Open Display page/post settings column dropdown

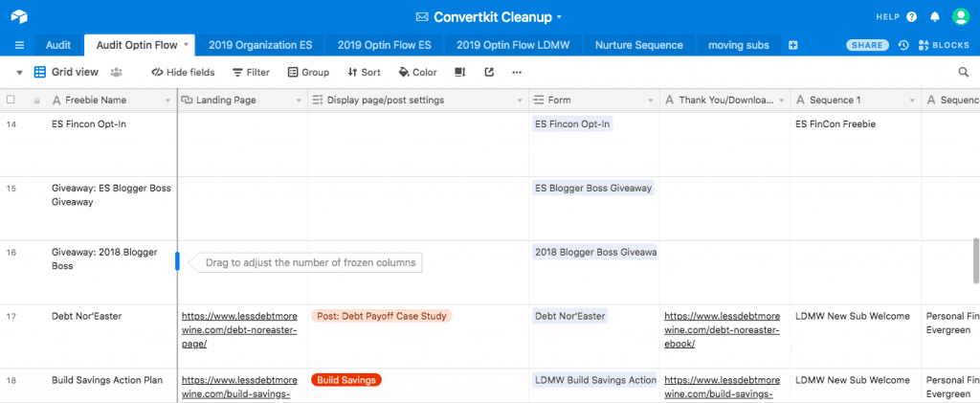click(x=520, y=100)
